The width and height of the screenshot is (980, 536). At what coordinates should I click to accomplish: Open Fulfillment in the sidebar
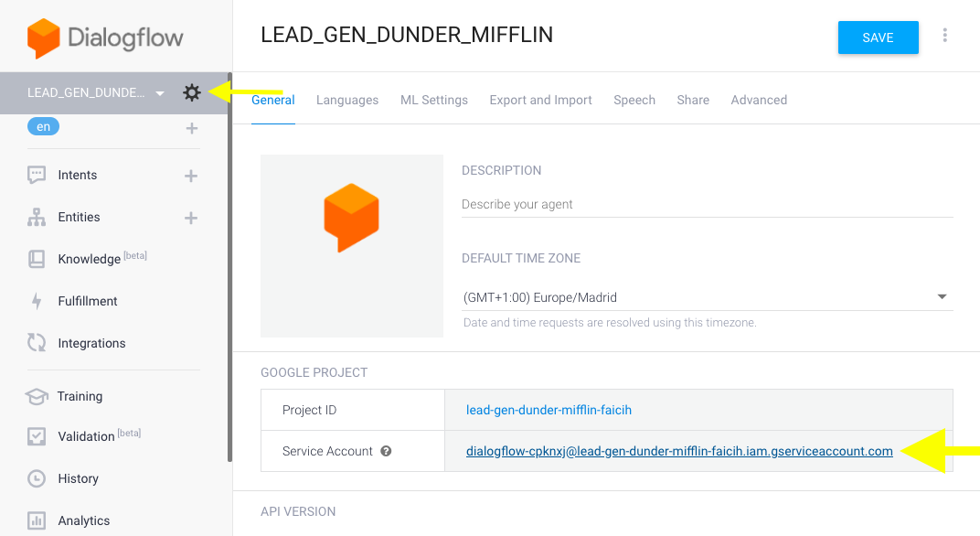point(88,301)
